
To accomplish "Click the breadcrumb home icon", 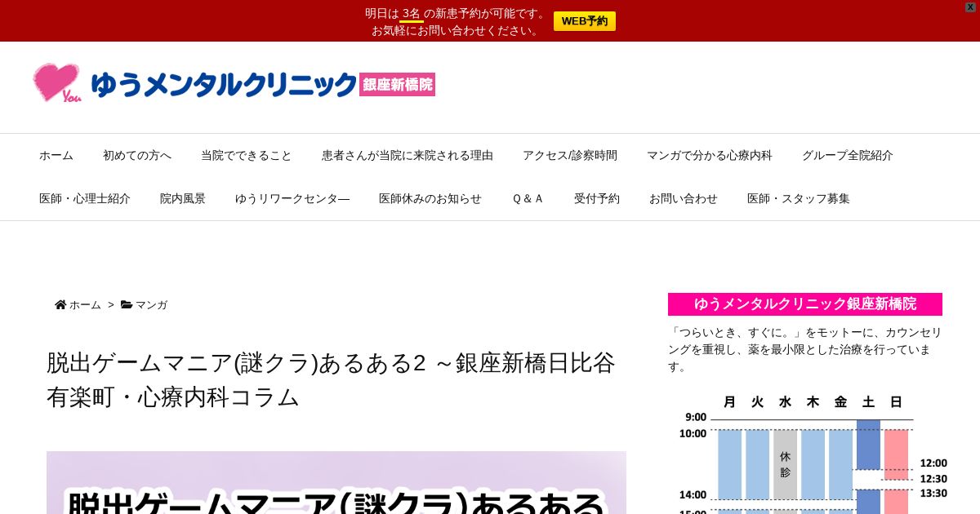I will pos(60,304).
